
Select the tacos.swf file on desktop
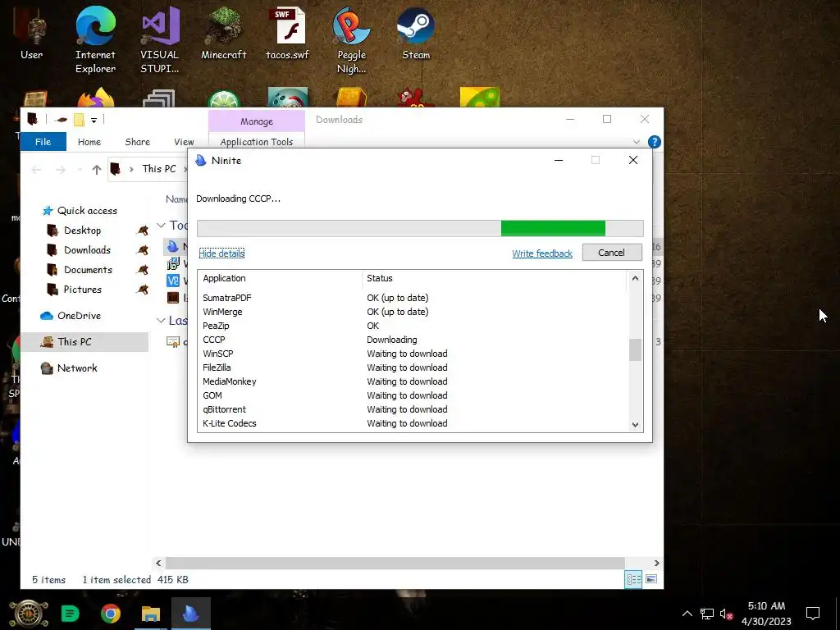(x=288, y=34)
